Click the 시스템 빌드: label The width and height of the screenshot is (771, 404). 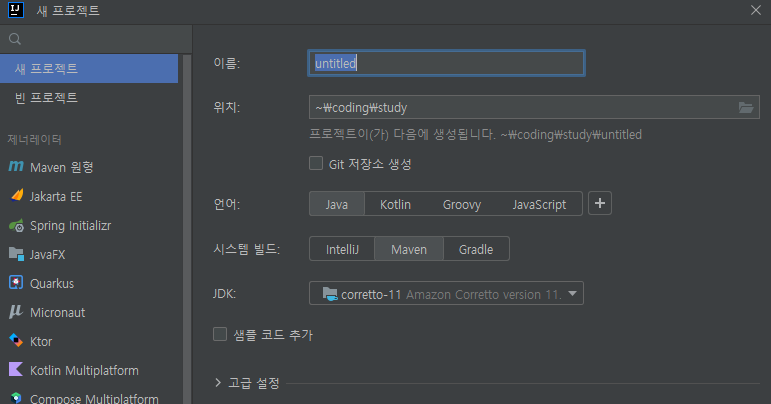point(246,249)
